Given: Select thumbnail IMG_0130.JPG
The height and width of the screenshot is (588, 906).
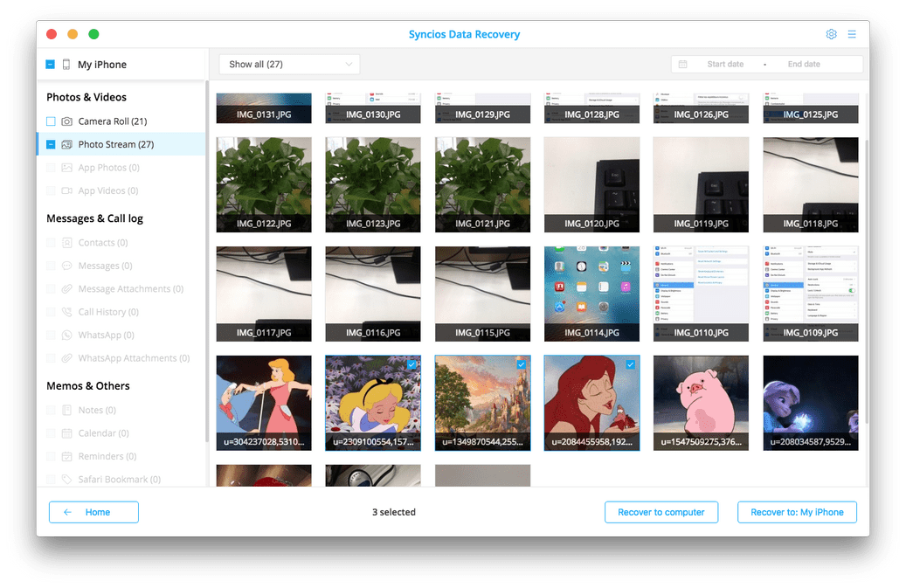Looking at the screenshot, I should (373, 108).
